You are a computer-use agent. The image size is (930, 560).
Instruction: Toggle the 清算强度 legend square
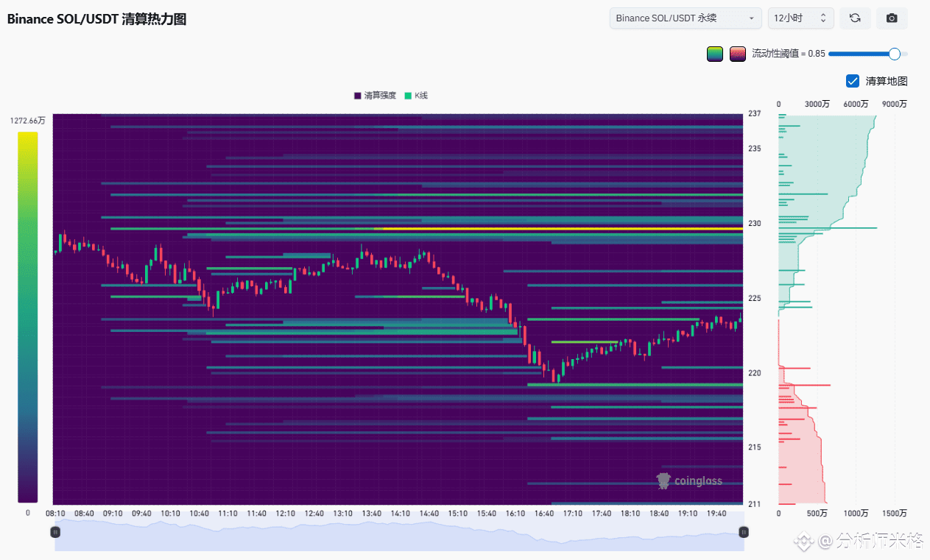(x=358, y=96)
